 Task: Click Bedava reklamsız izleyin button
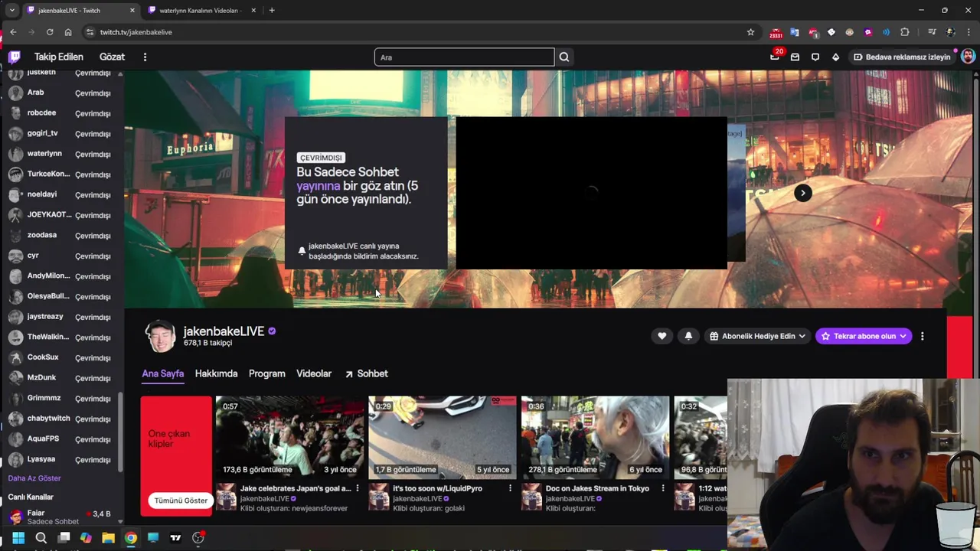point(902,57)
